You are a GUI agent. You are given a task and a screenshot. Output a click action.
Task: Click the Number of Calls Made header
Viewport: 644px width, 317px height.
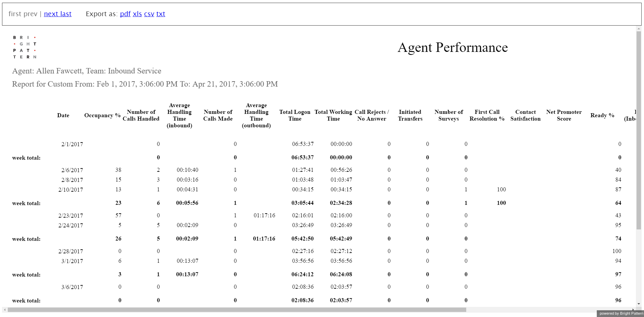coord(218,115)
